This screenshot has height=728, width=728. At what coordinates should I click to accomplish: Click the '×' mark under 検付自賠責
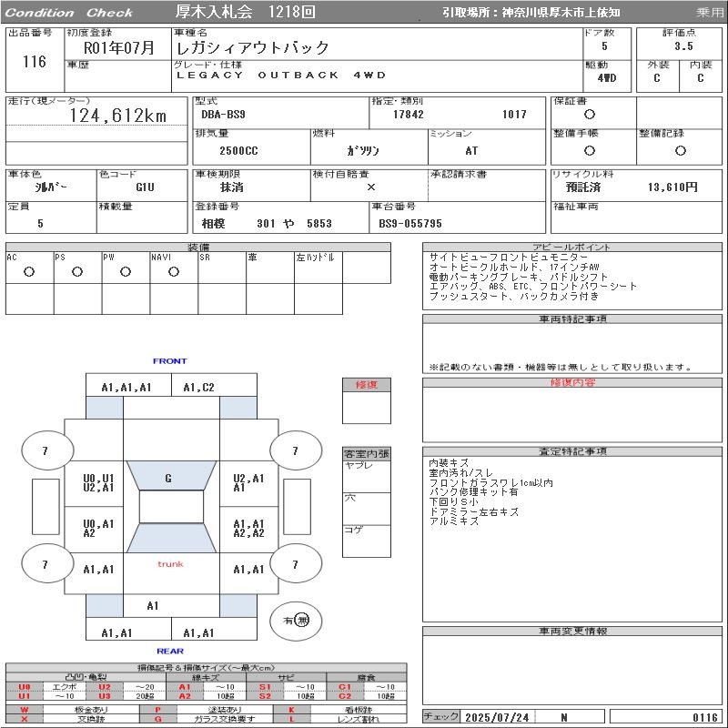click(x=371, y=187)
